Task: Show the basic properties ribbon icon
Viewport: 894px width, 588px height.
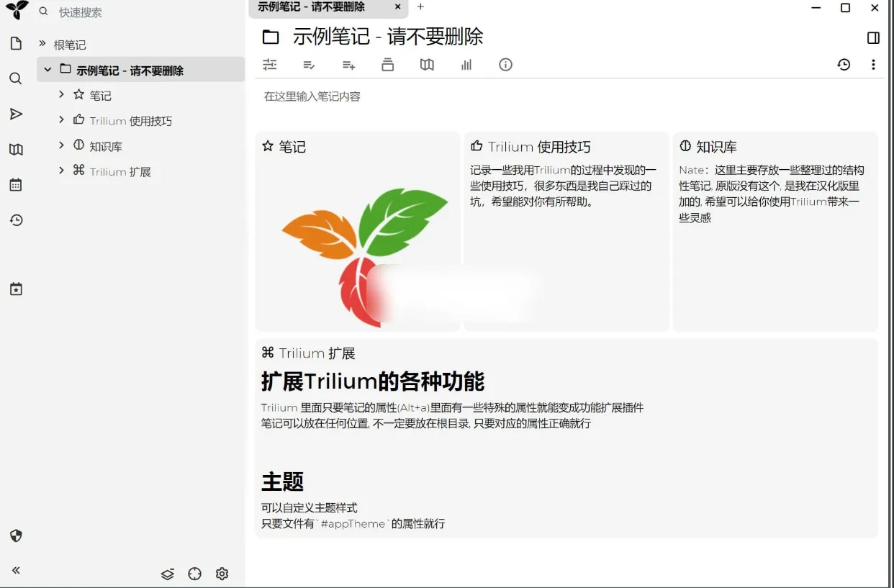Action: pos(269,65)
